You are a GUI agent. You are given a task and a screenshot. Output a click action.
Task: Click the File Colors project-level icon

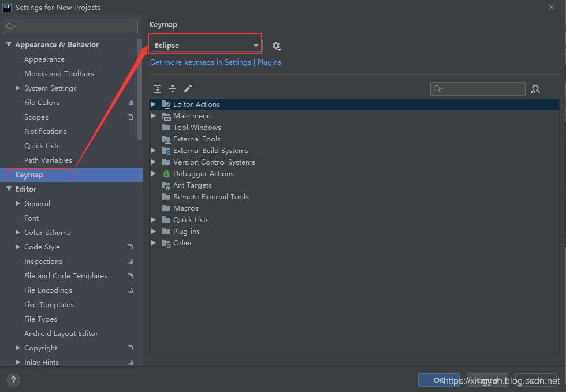click(x=130, y=103)
